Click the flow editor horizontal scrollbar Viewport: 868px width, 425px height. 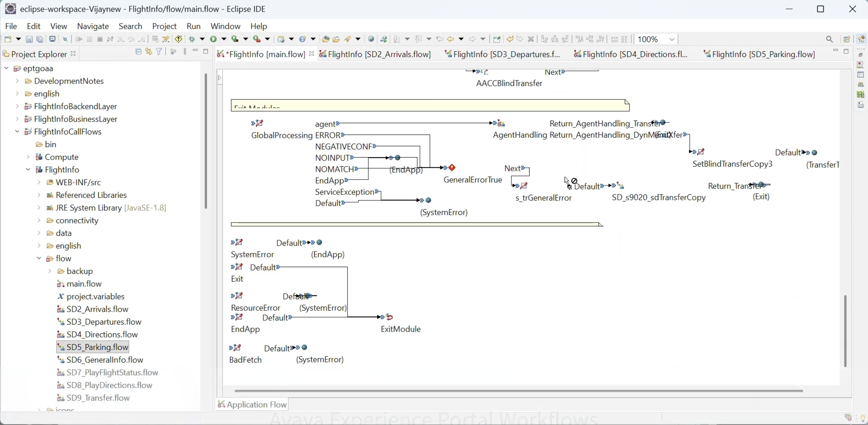518,391
